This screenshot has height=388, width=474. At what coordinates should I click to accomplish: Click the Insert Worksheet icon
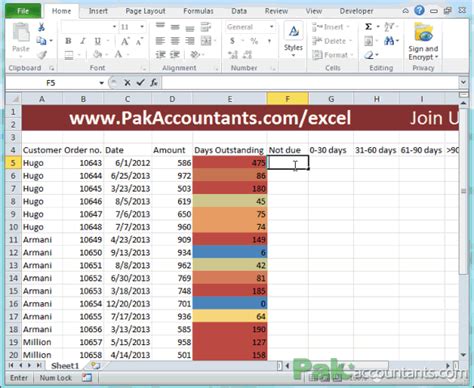[96, 366]
